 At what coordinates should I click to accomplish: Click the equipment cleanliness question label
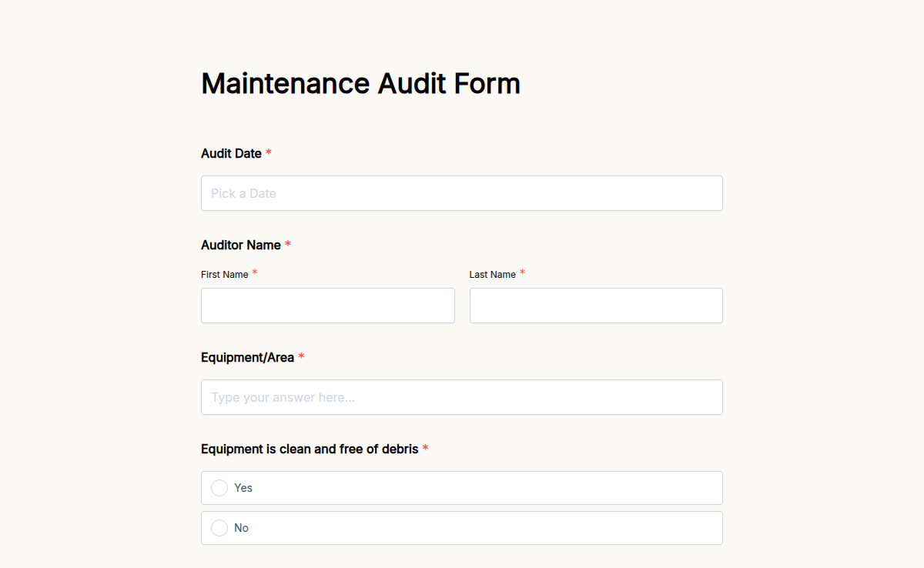click(310, 449)
